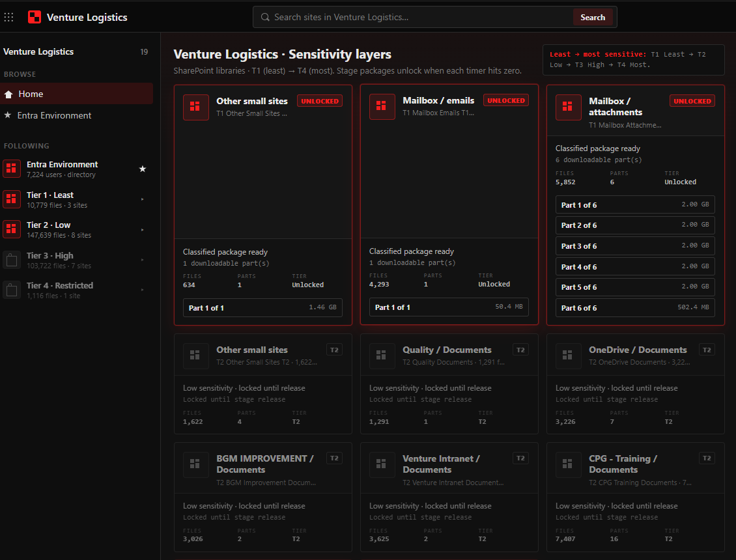Download Part 5 of 6 attachment package
The width and height of the screenshot is (736, 560).
click(635, 287)
